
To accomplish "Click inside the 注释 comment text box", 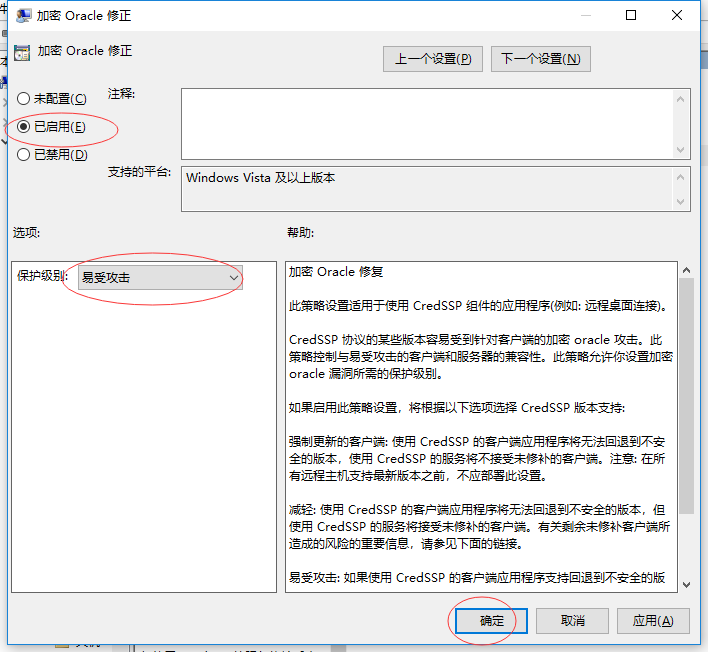I will click(426, 122).
